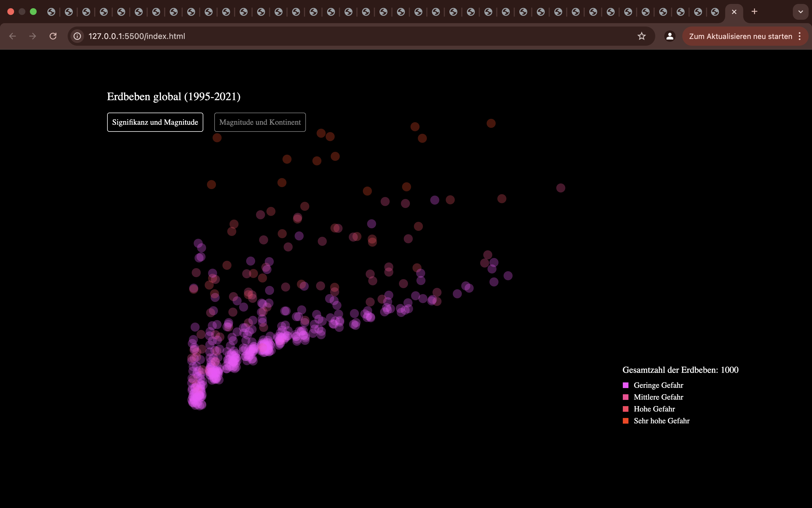Click the 'Mittlere Gefahr' pink legend swatch
The image size is (812, 508).
point(625,397)
